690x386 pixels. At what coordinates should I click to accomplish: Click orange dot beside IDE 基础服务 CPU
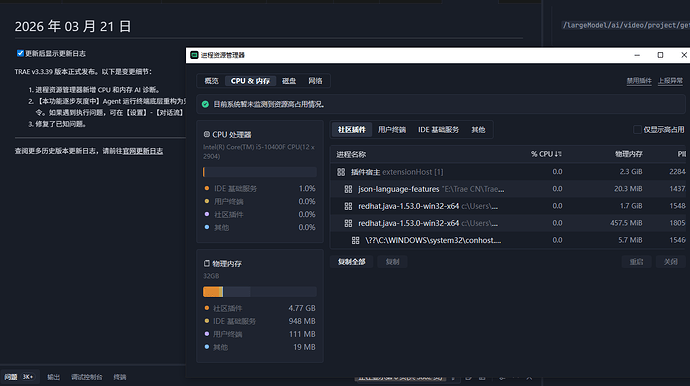[206, 188]
